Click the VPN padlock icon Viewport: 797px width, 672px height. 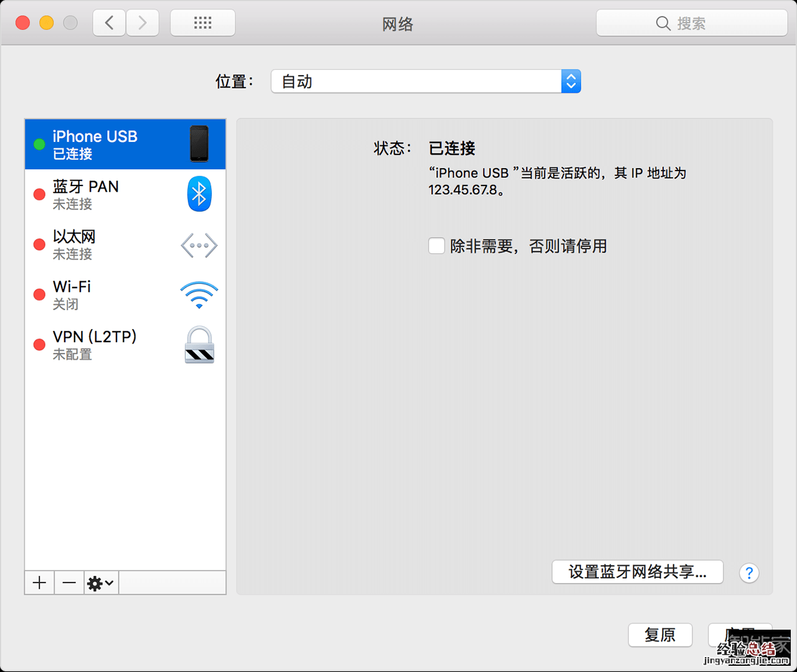(x=199, y=345)
